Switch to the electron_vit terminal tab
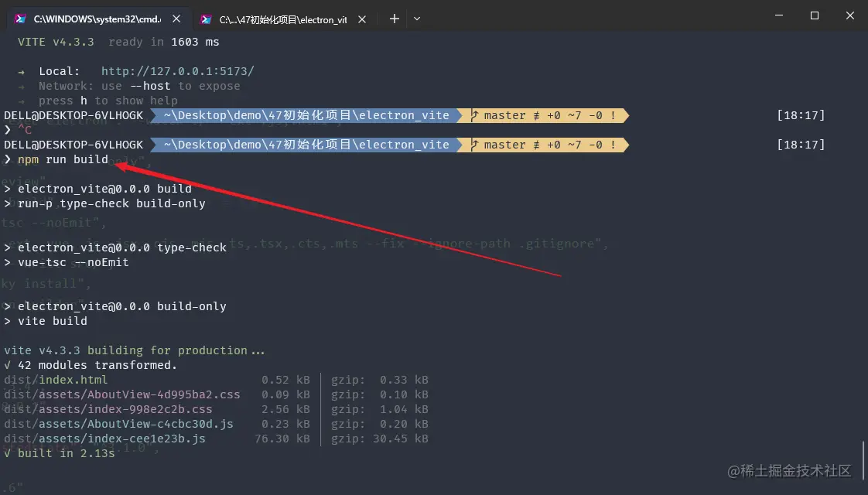The height and width of the screenshot is (495, 868). click(x=283, y=19)
